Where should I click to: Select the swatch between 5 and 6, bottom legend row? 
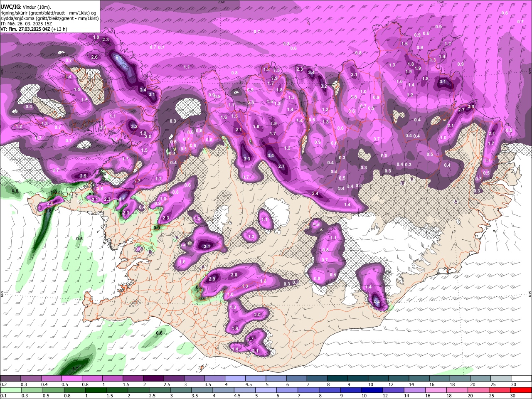point(266,390)
